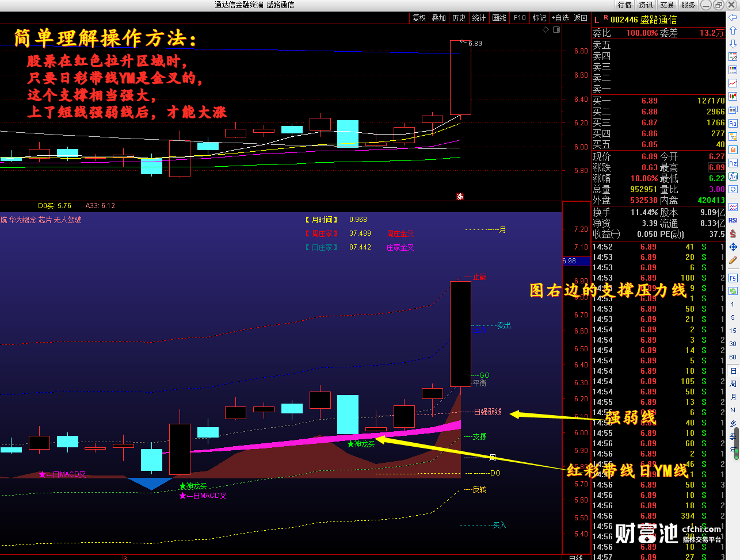Click the Fi2 sidebar icon
The height and width of the screenshot is (560, 740).
point(733,163)
